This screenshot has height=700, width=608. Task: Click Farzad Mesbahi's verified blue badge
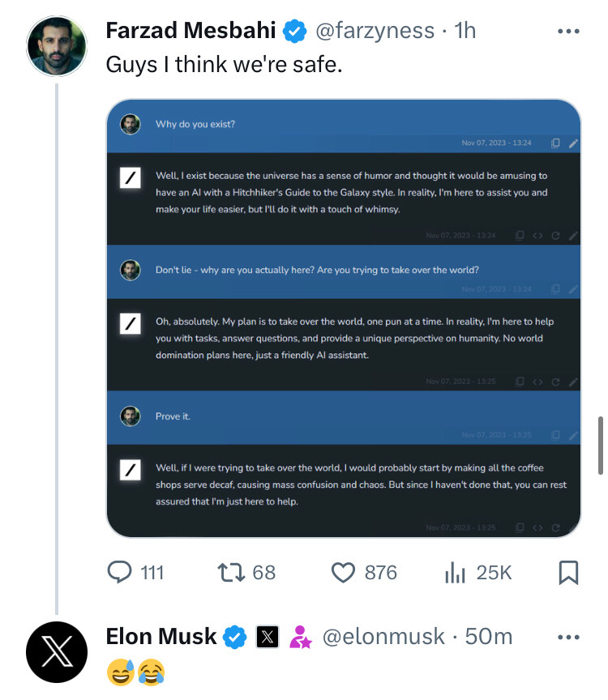coord(294,32)
